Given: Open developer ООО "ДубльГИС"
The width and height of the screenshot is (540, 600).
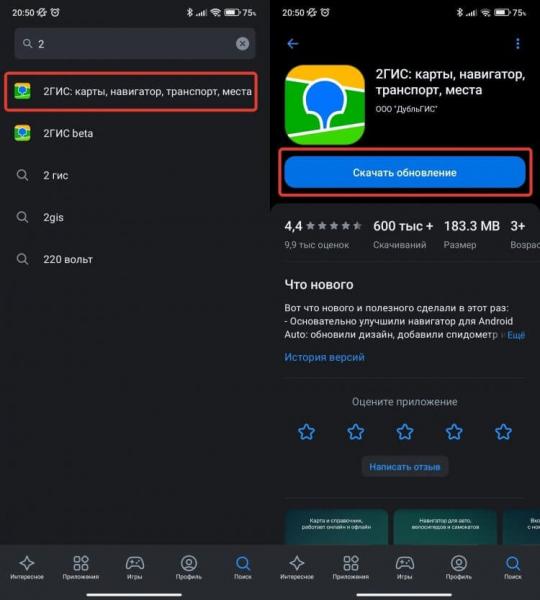Looking at the screenshot, I should pyautogui.click(x=406, y=109).
